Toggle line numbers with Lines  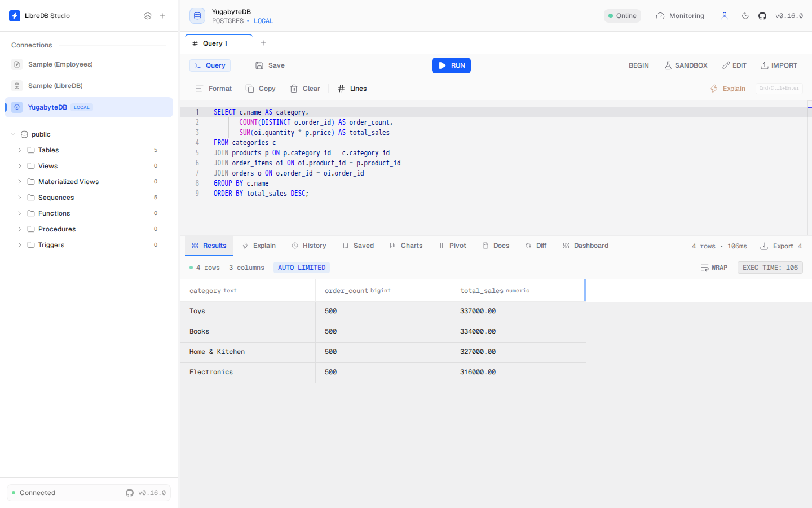pos(352,89)
